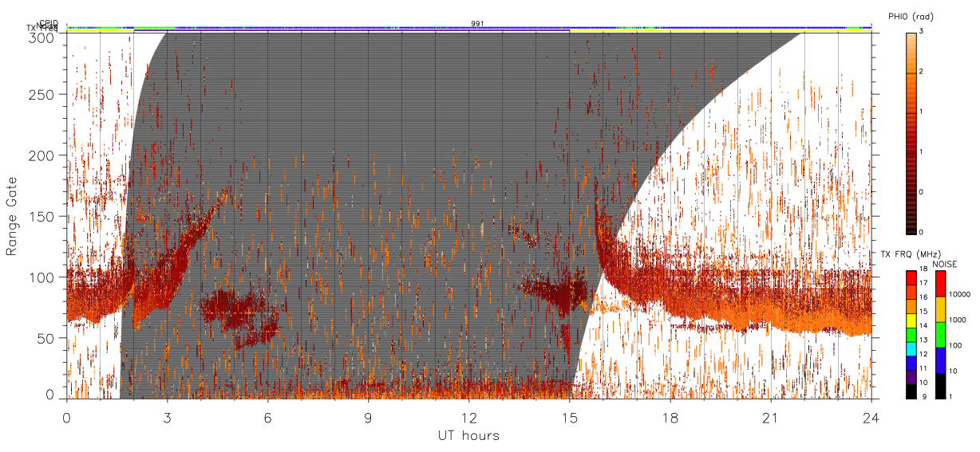Click the blue segment of the NOISE colorbar
Screen dimensions: 980x452
coord(940,360)
